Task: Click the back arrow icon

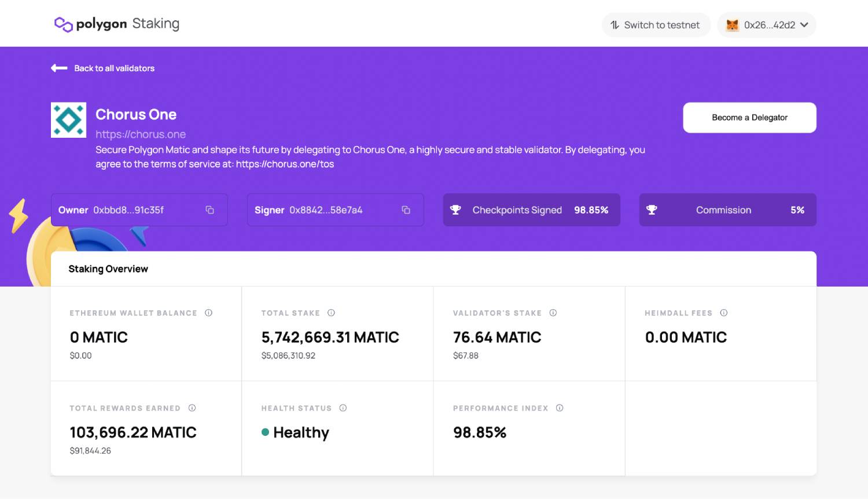Action: coord(59,68)
